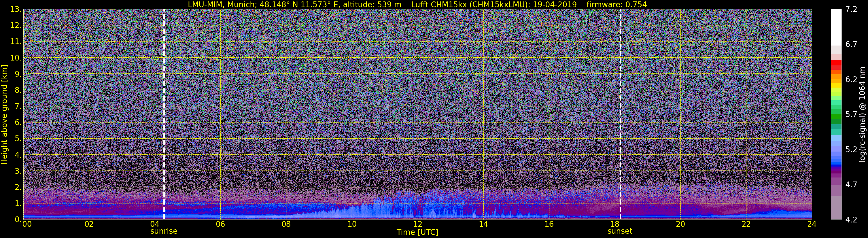
Task: Click the time axis tick label '24'
Action: tap(812, 224)
